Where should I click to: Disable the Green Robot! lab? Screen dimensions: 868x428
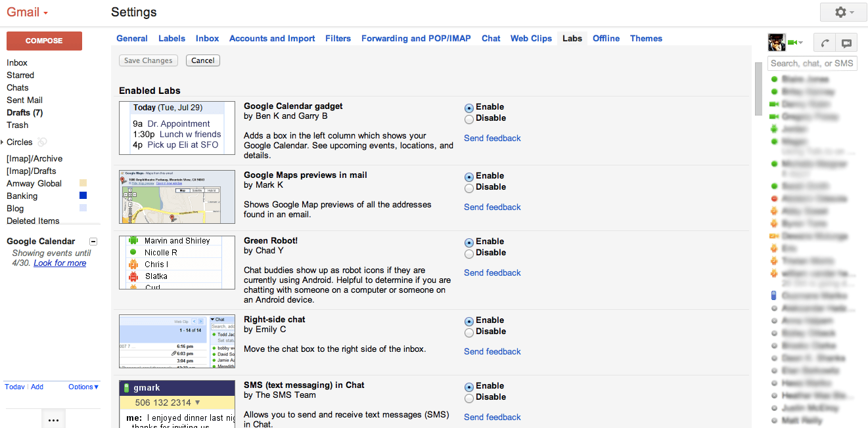468,253
